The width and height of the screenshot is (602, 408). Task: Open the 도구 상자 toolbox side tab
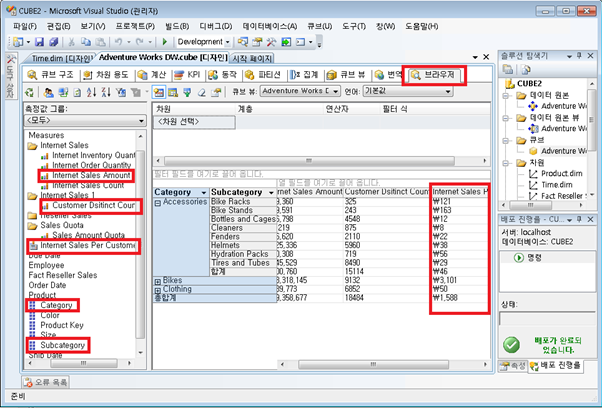(x=11, y=76)
